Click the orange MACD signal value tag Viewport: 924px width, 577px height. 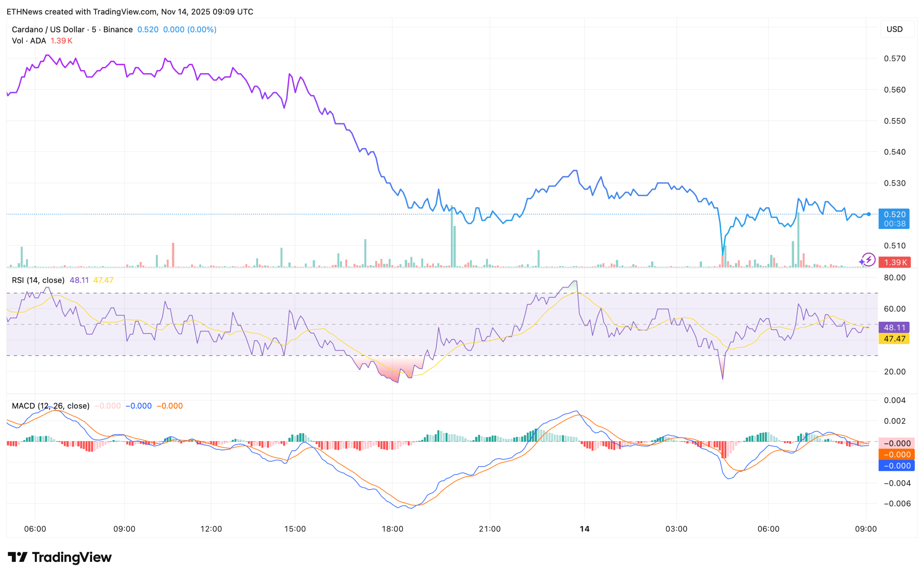(x=897, y=455)
